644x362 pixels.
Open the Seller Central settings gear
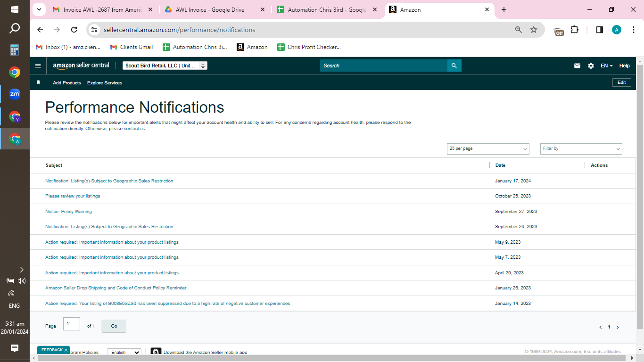click(x=591, y=66)
